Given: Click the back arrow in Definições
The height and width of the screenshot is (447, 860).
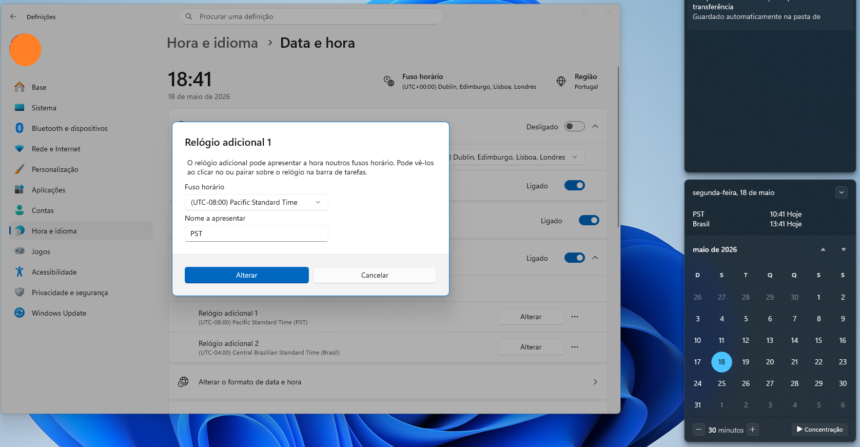Looking at the screenshot, I should tap(13, 16).
